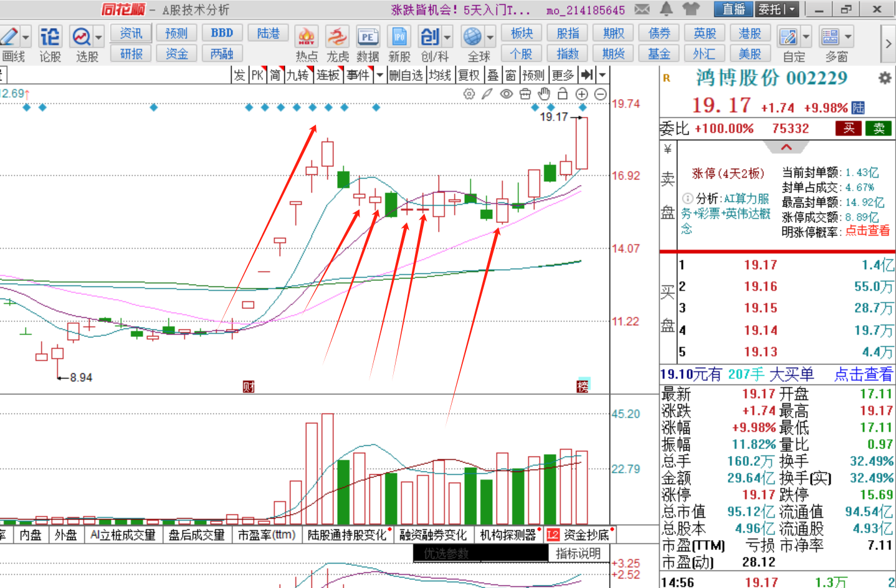Open the 选股 stock screener icon
This screenshot has width=896, height=588.
(82, 37)
